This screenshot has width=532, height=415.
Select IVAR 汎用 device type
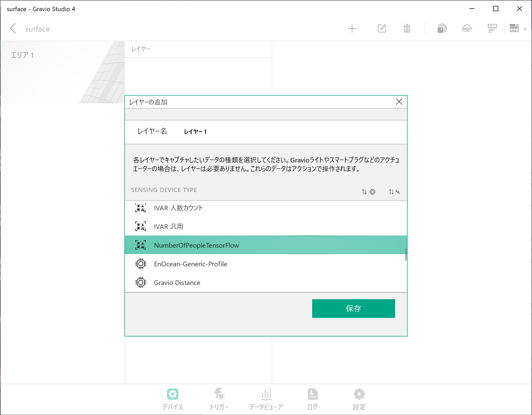[266, 226]
